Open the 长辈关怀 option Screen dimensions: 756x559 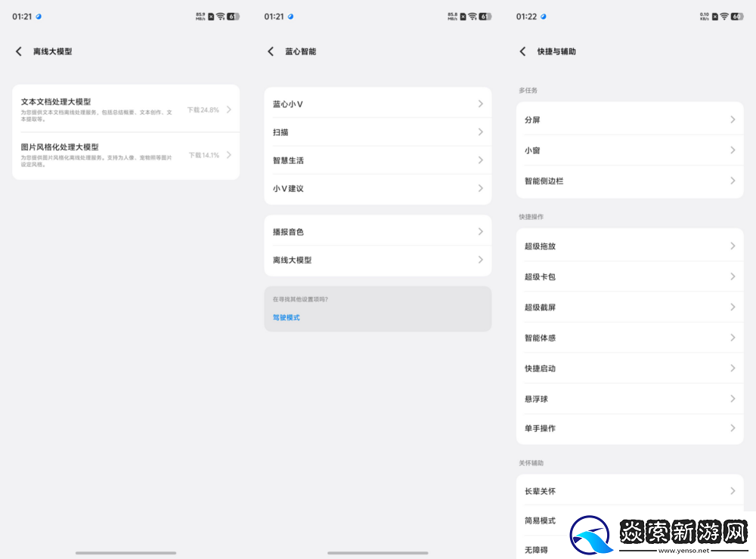pos(631,490)
